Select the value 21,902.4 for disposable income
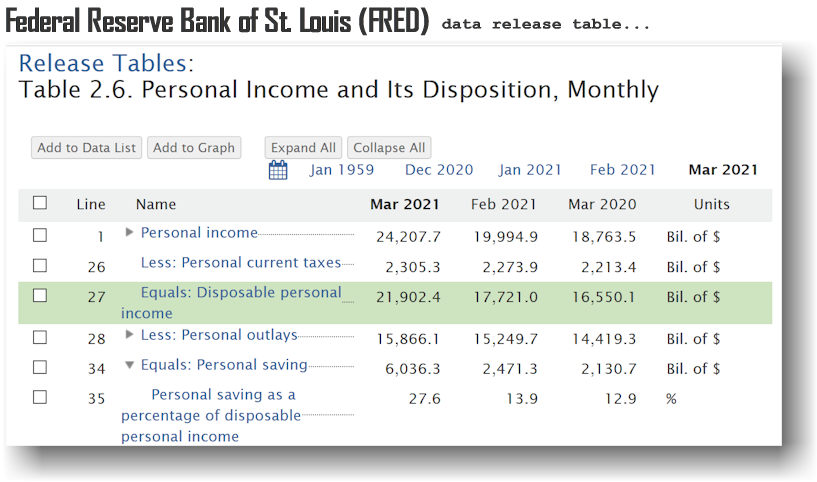817x482 pixels. tap(408, 297)
